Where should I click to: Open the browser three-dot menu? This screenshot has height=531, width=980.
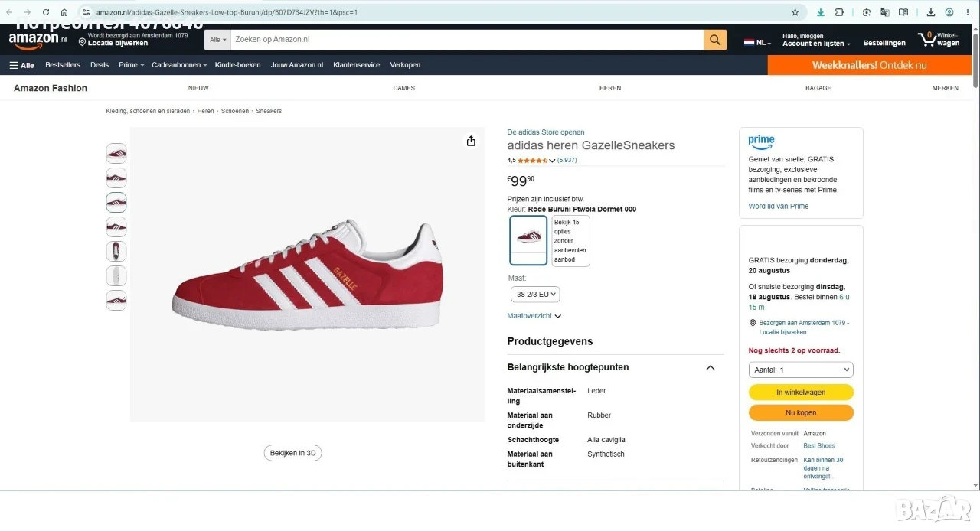tap(968, 12)
